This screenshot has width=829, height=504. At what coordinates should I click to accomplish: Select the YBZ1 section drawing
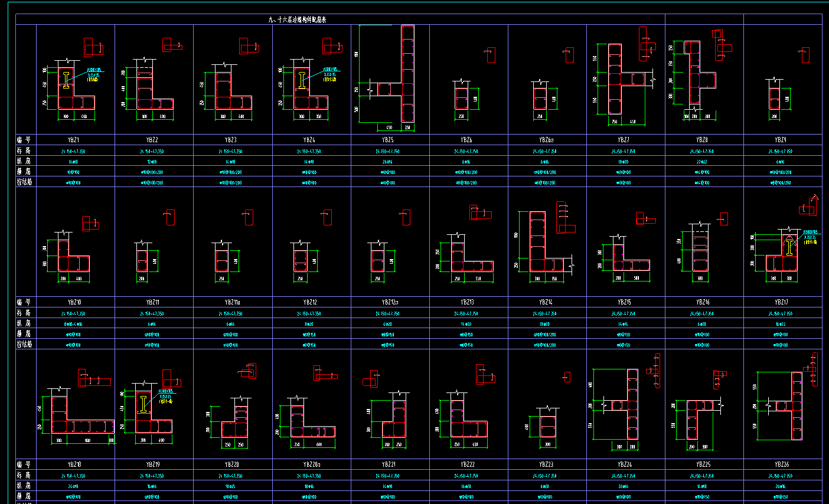pos(76,88)
